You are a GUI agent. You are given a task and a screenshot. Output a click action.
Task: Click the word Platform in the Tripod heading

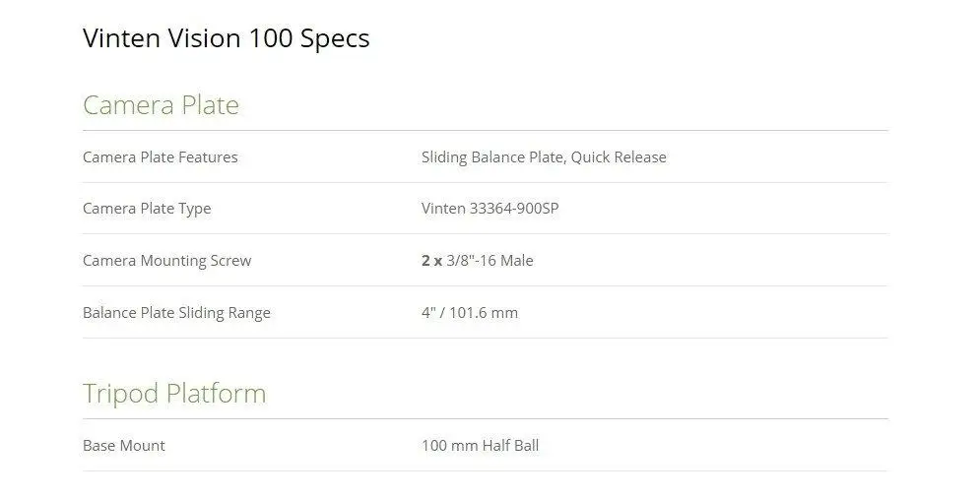(x=217, y=393)
